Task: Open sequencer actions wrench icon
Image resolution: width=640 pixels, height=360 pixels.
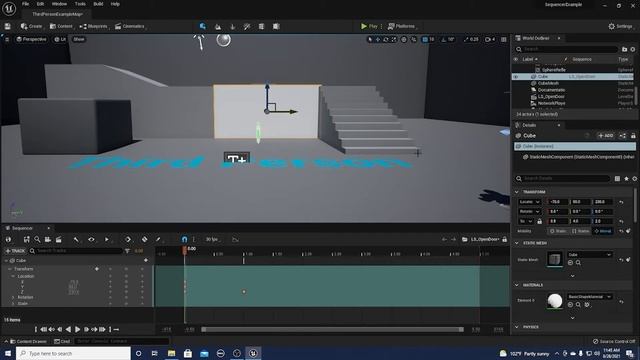Action: click(x=76, y=239)
